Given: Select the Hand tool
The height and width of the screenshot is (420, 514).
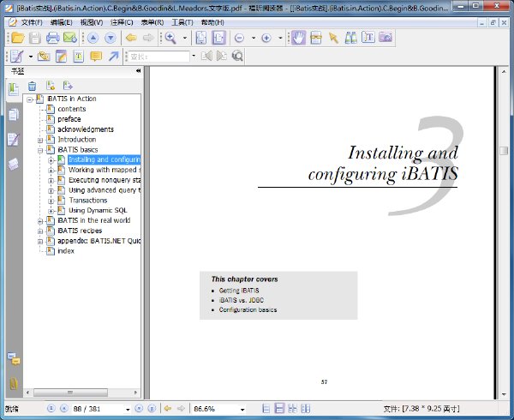Looking at the screenshot, I should [x=298, y=38].
